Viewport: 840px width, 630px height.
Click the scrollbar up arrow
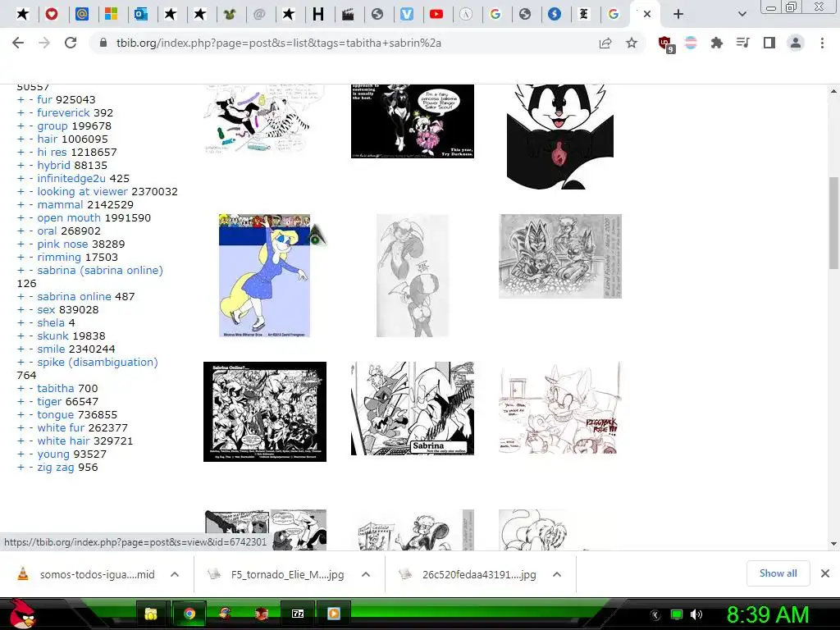pos(833,91)
